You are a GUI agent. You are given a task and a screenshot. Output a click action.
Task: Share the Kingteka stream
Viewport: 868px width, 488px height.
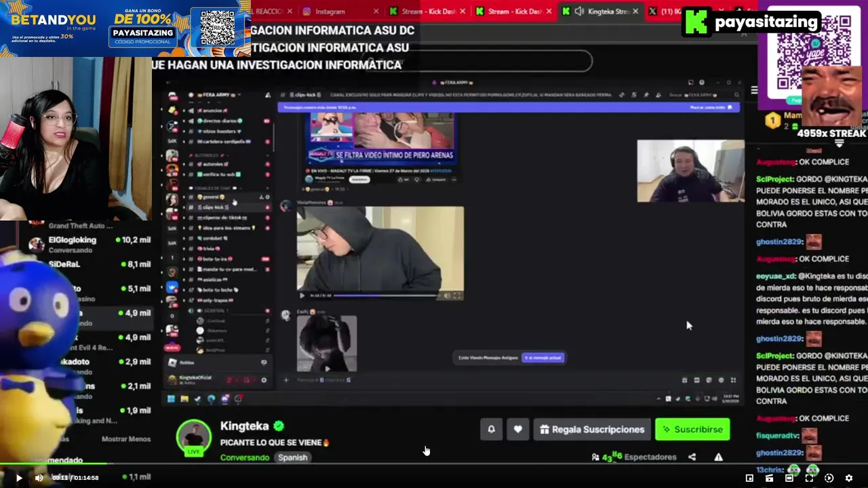(x=692, y=457)
